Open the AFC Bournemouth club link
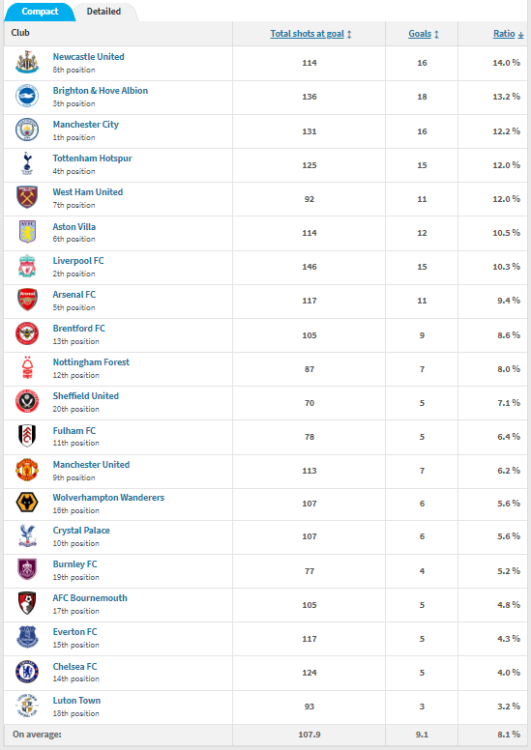 (x=90, y=598)
